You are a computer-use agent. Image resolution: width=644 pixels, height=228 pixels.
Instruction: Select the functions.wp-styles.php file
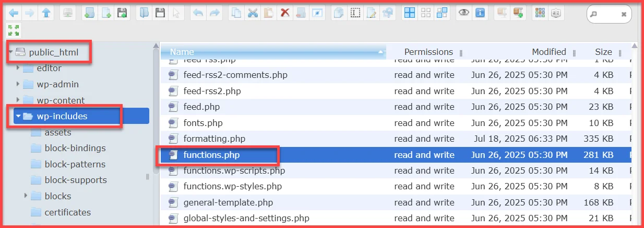(x=232, y=186)
